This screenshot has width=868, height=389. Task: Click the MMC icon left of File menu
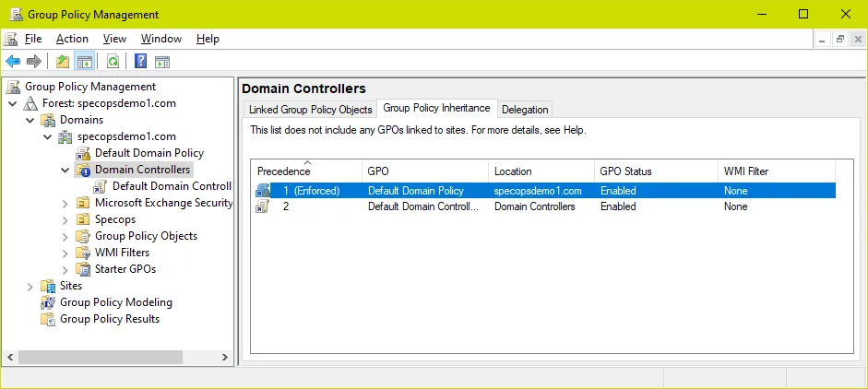[x=10, y=39]
